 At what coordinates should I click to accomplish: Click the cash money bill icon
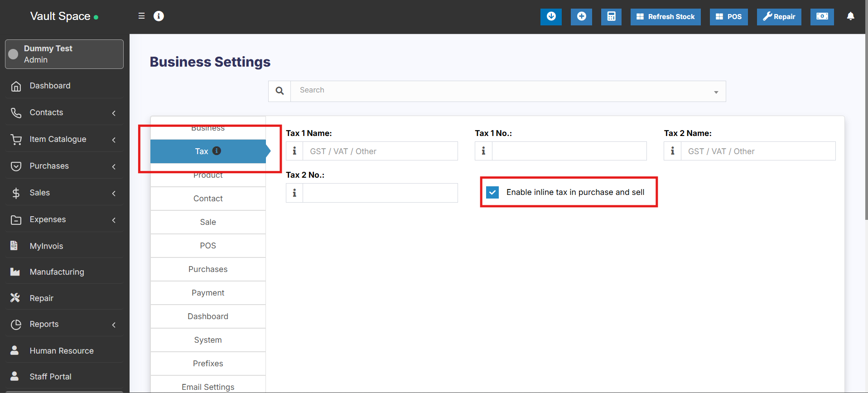(822, 17)
